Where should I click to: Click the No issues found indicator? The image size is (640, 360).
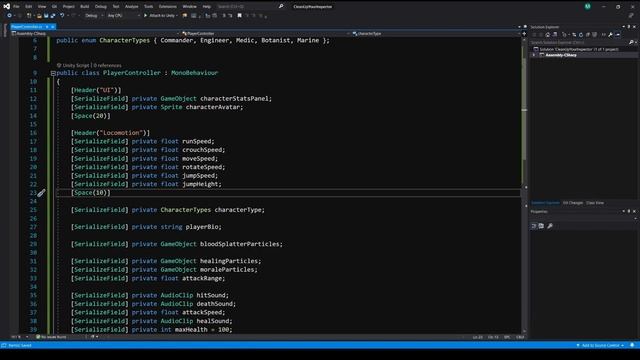coord(51,337)
